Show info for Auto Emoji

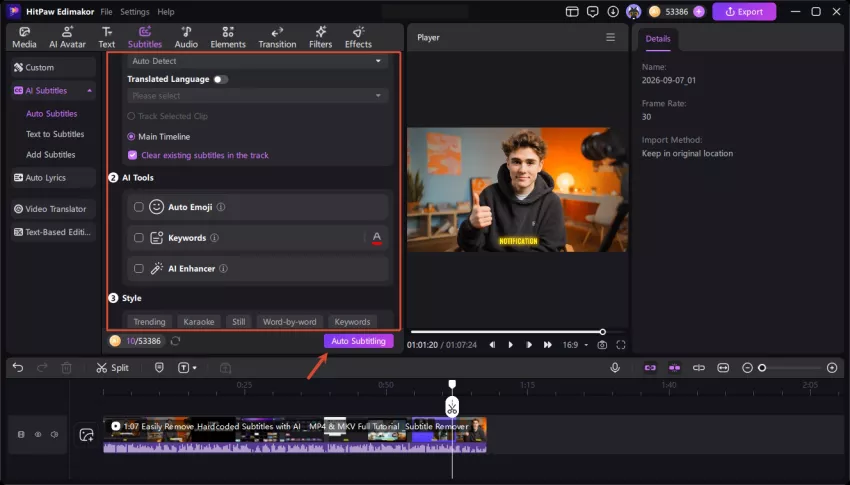pyautogui.click(x=221, y=207)
